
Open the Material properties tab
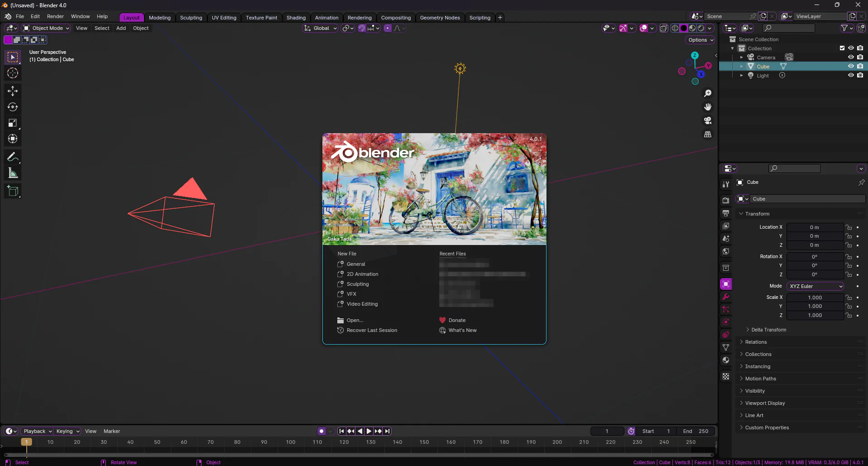click(726, 360)
